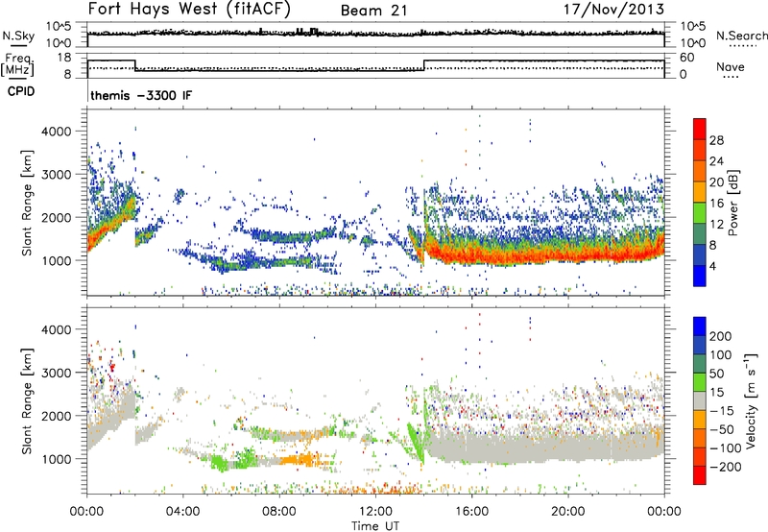Click the light green velocity colorbar segment
Screen dimensions: 768x532
tap(700, 382)
